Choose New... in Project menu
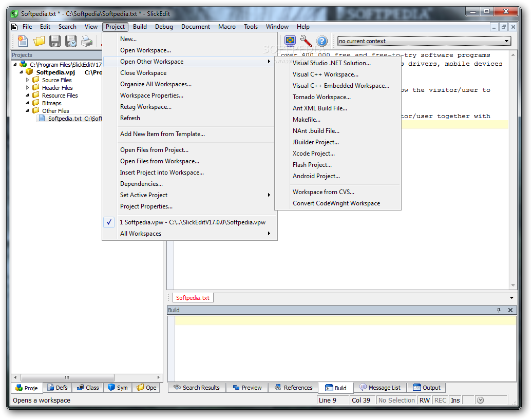This screenshot has height=420, width=532. pos(189,39)
